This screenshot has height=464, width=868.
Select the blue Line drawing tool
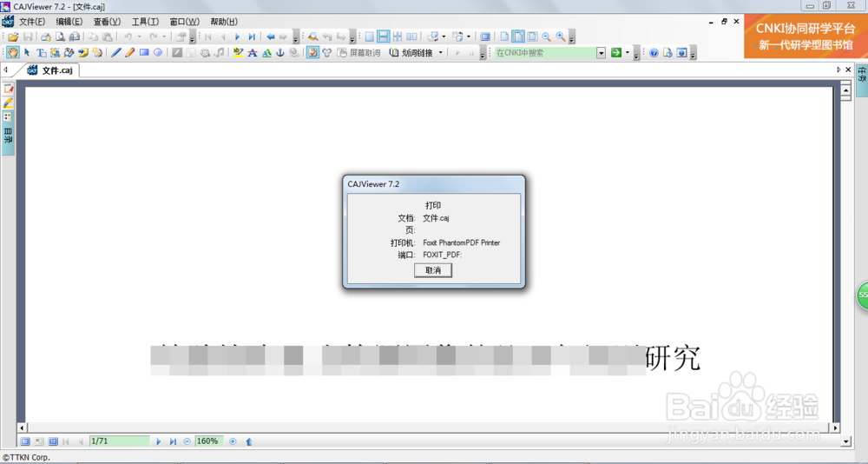click(115, 53)
